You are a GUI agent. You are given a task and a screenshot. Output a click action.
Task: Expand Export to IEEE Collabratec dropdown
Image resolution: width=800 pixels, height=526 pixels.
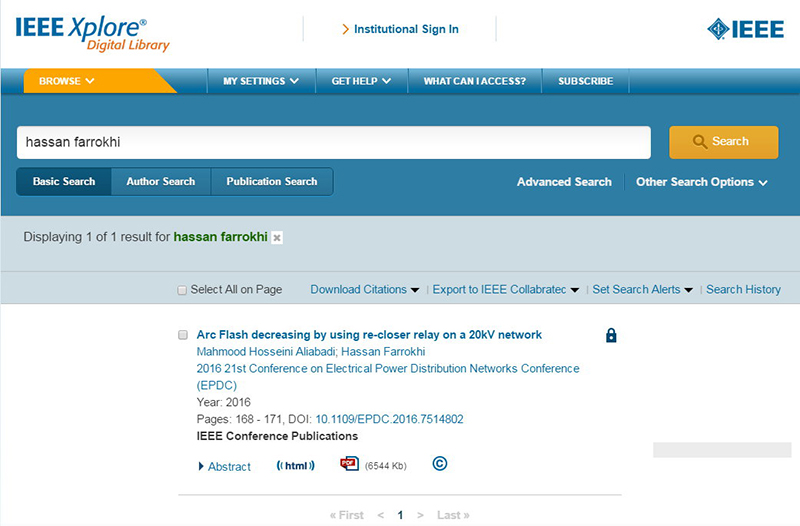click(x=506, y=290)
